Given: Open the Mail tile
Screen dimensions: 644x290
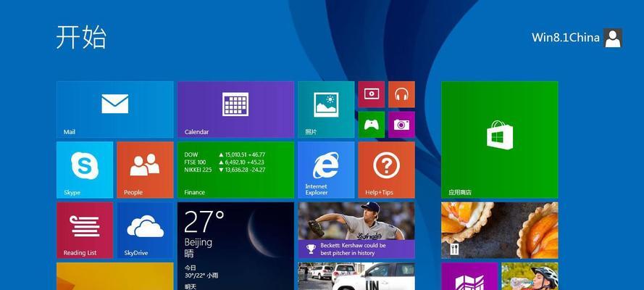Looking at the screenshot, I should click(114, 109).
